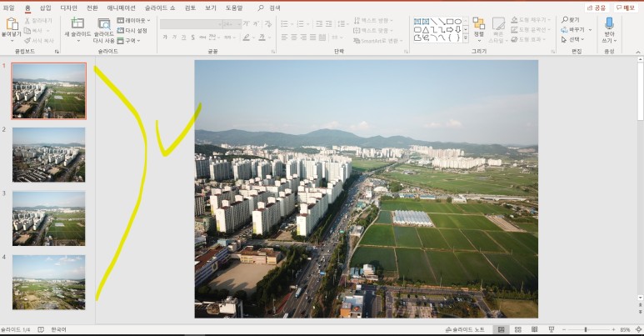The width and height of the screenshot is (644, 336).
Task: Click the Fit slide to window icon
Action: click(639, 329)
